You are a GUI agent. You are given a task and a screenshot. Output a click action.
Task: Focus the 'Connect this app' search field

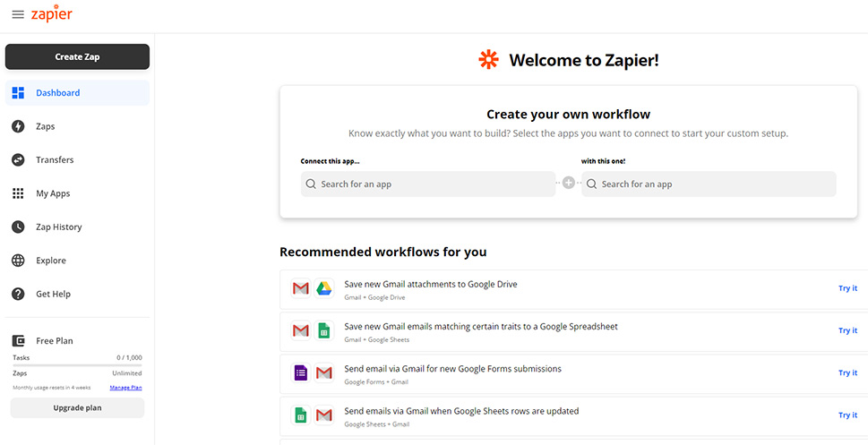428,184
